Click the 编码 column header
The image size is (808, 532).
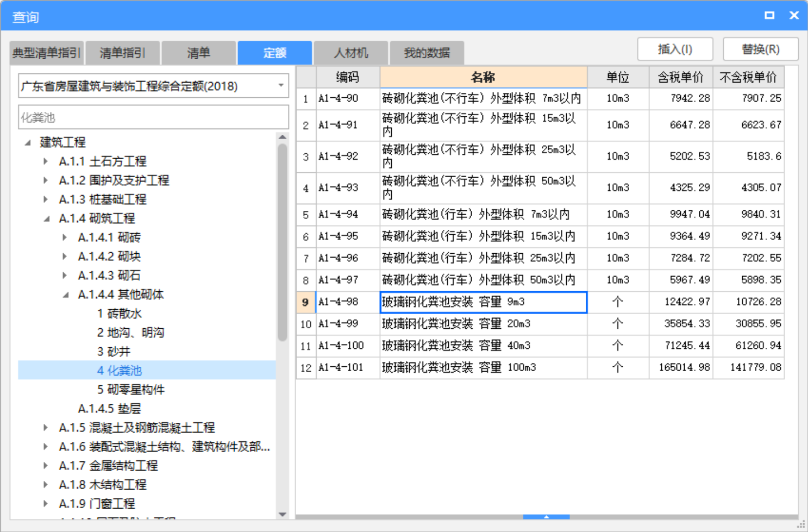[x=348, y=77]
